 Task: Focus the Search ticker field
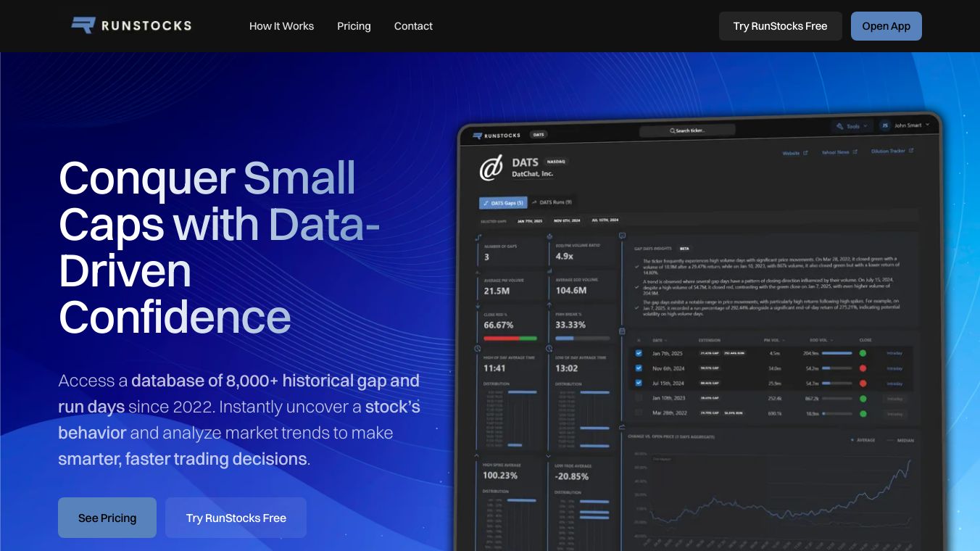click(x=687, y=130)
